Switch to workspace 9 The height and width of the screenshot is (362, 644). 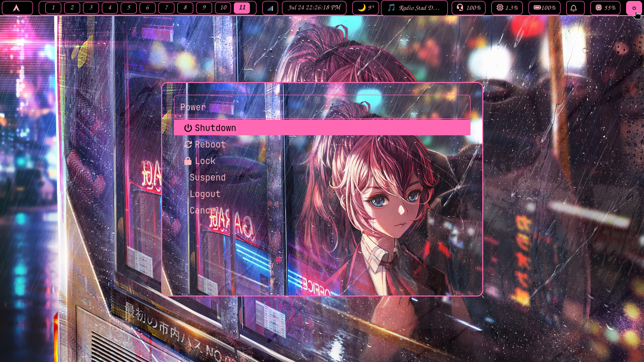point(204,8)
